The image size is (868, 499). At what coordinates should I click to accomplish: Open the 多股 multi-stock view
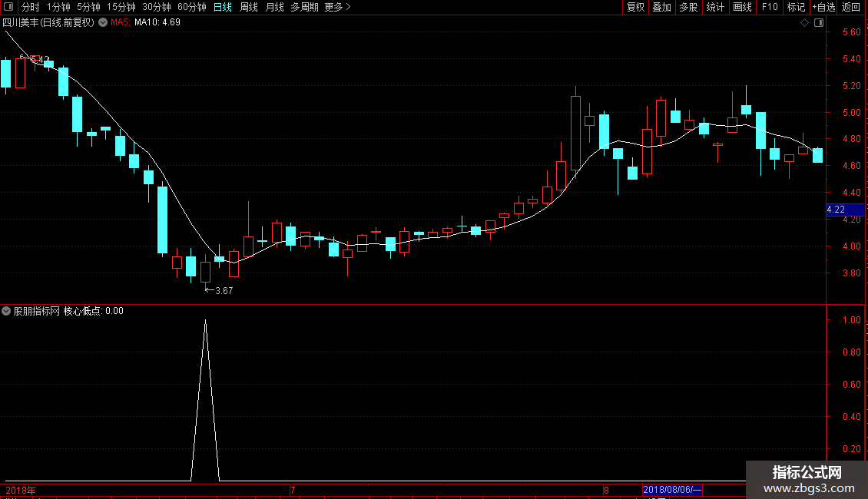[688, 7]
